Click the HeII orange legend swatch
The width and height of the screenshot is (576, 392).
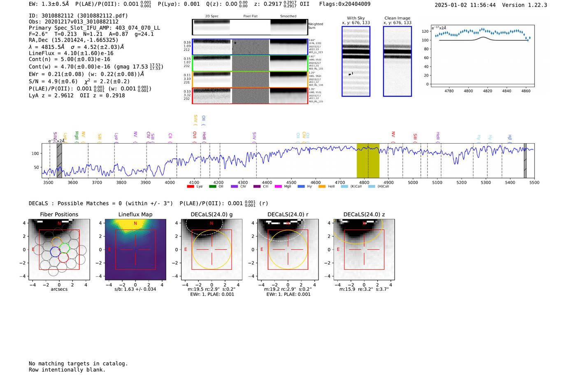pyautogui.click(x=322, y=186)
